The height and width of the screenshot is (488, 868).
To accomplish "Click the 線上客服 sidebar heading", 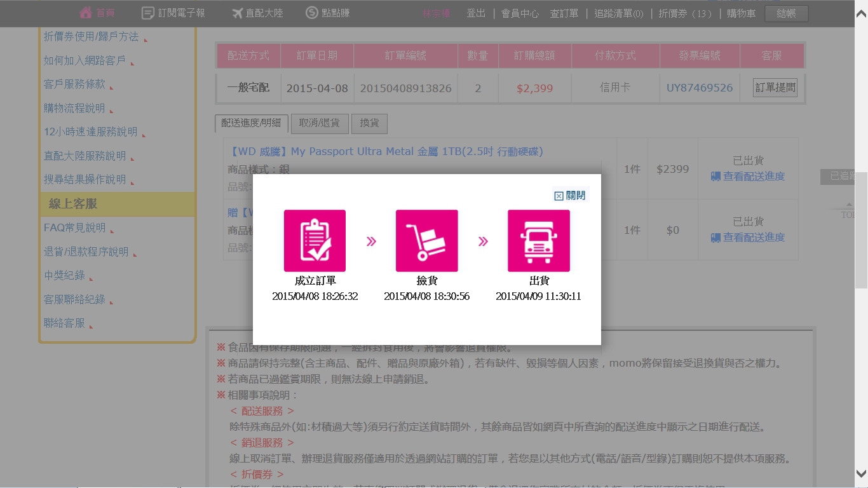I will 73,204.
